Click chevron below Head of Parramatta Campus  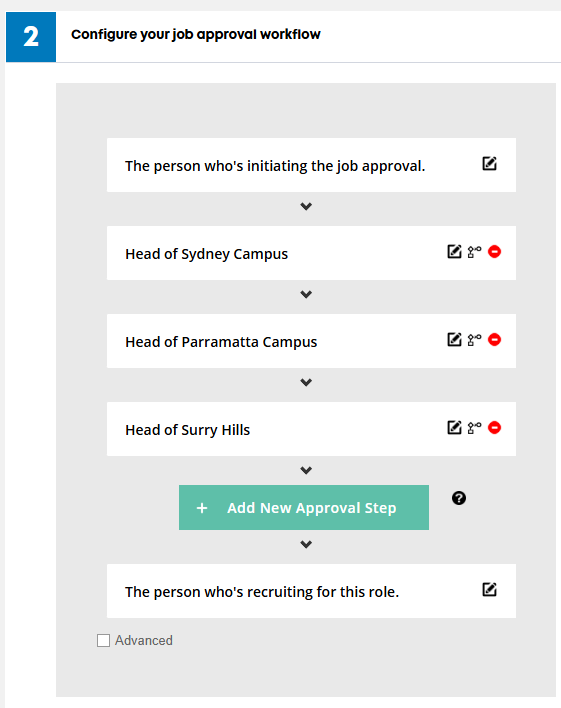coord(306,382)
